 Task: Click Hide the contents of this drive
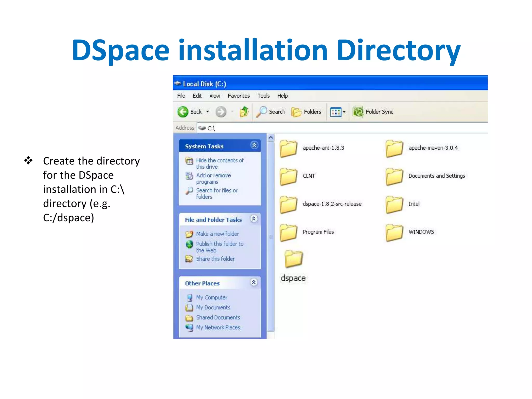click(220, 164)
